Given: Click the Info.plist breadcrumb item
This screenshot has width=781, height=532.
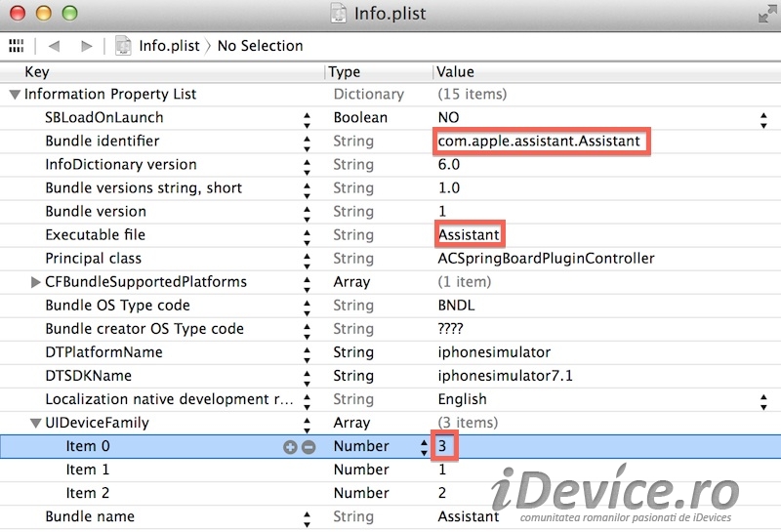Looking at the screenshot, I should coord(169,46).
